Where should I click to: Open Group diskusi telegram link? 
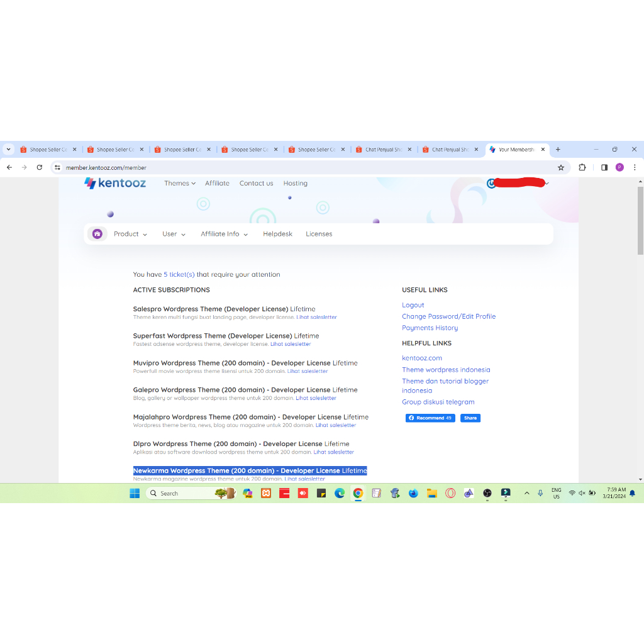[x=438, y=402]
